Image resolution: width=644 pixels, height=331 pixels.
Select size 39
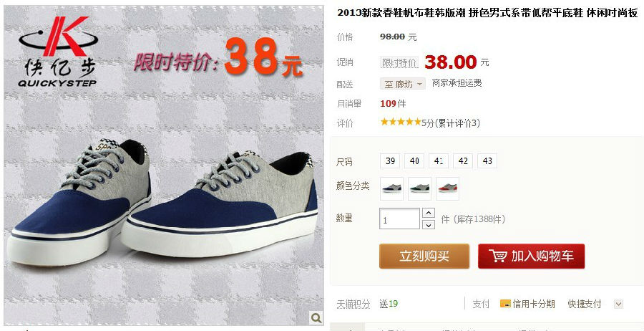tap(390, 161)
